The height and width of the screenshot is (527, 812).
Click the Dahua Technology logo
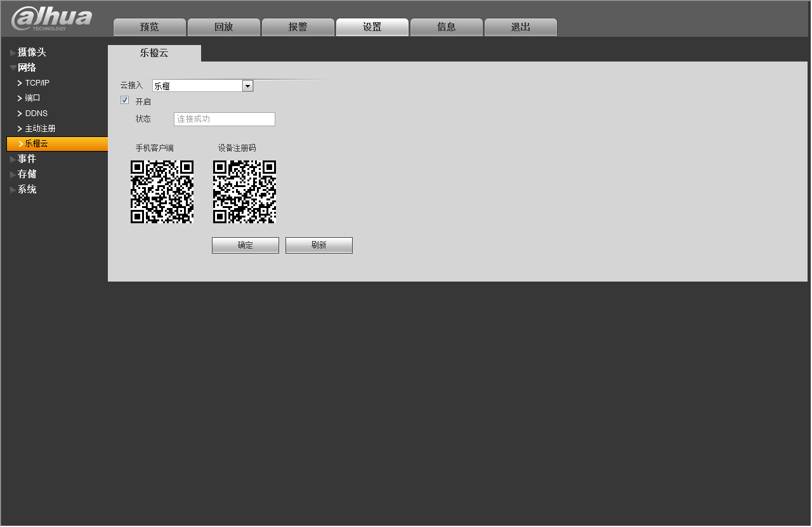(x=51, y=18)
